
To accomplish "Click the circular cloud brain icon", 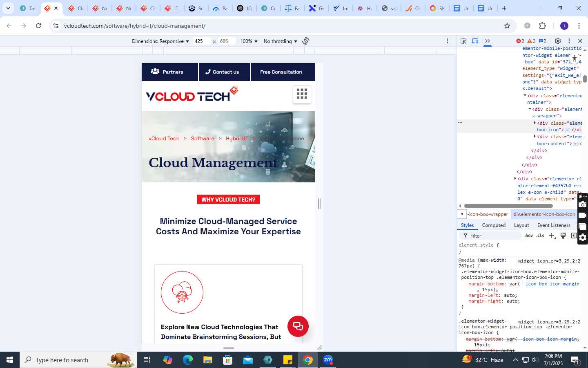I will coord(182,292).
